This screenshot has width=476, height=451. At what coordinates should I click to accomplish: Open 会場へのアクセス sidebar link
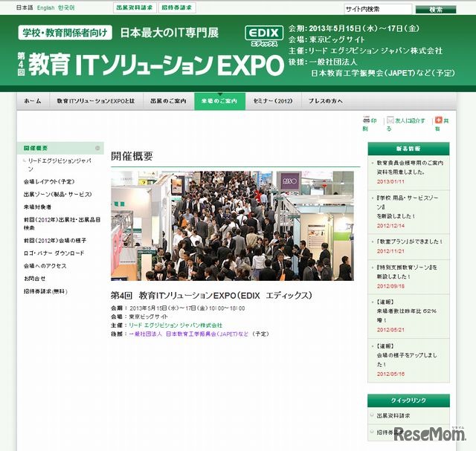[45, 266]
